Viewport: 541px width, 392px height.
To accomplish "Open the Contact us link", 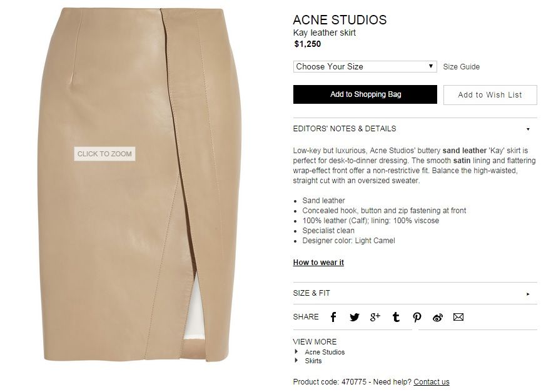I will coord(432,382).
